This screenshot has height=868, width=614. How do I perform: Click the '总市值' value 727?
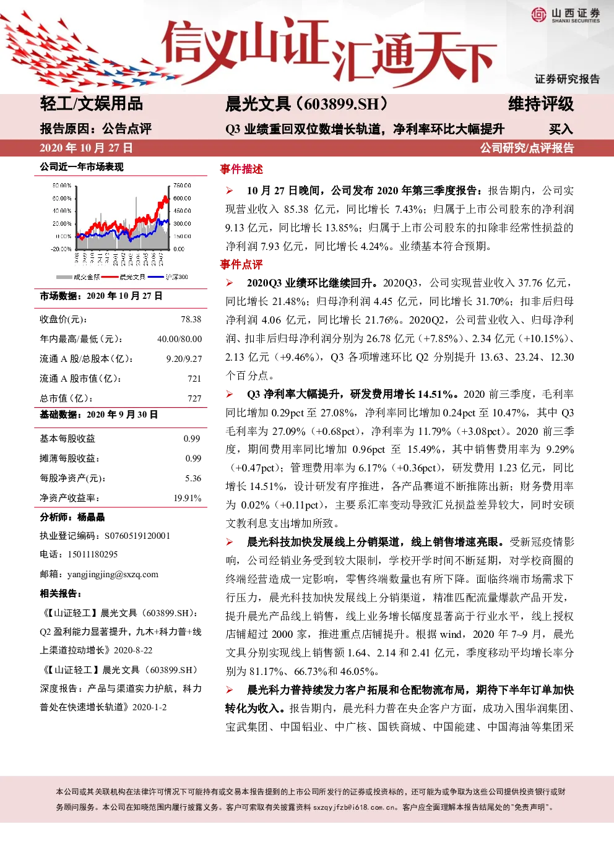coord(194,398)
